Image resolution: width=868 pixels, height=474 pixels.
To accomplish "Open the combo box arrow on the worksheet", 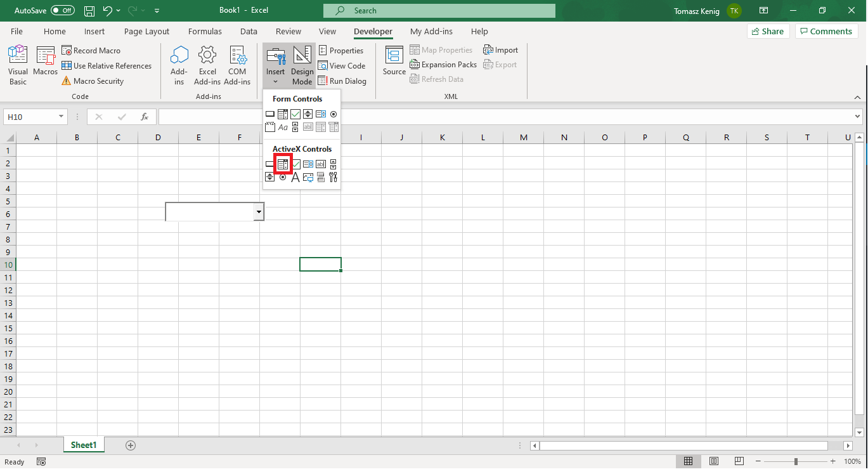I will [x=258, y=212].
